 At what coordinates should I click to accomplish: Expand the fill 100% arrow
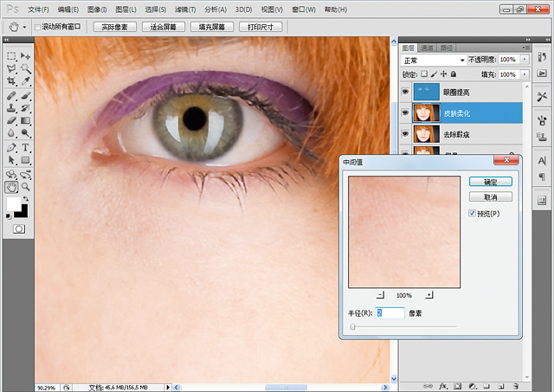click(525, 74)
